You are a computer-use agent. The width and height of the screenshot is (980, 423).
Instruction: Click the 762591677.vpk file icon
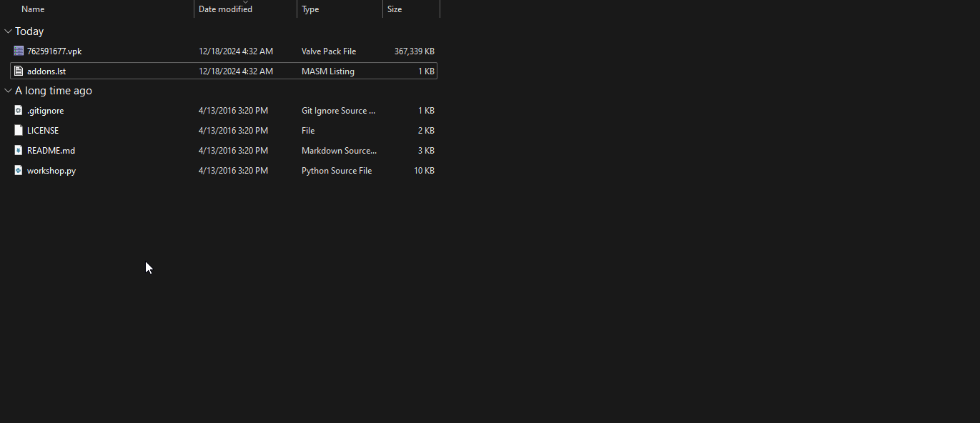(19, 51)
